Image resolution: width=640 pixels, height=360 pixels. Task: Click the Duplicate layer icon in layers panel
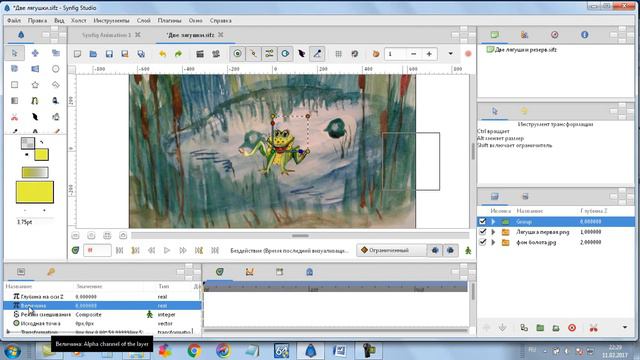click(524, 327)
